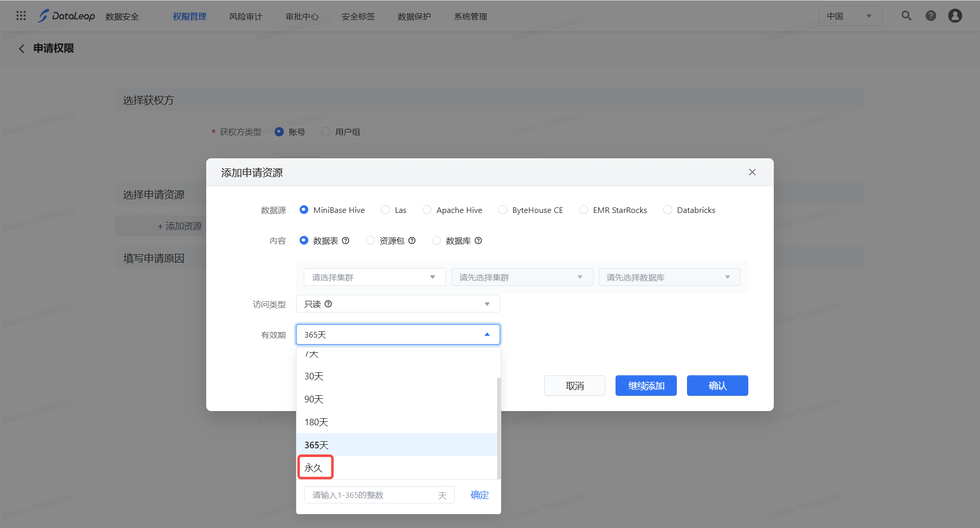This screenshot has height=528, width=980.
Task: Click the help icon next to 资源包
Action: (x=412, y=241)
